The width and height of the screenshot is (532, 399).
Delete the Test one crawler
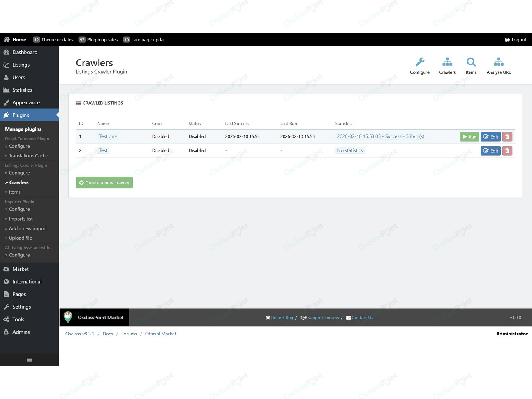click(x=507, y=137)
